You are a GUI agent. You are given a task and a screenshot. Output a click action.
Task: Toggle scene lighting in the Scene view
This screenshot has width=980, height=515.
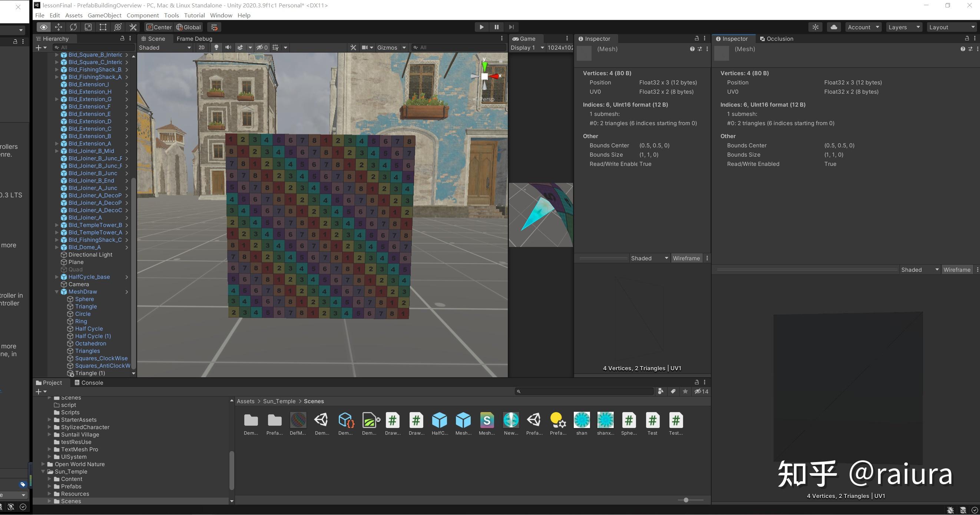click(x=216, y=47)
